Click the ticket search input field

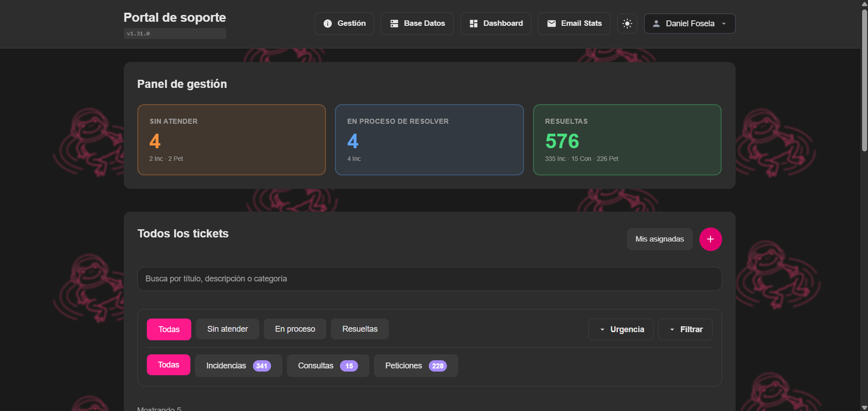[429, 279]
